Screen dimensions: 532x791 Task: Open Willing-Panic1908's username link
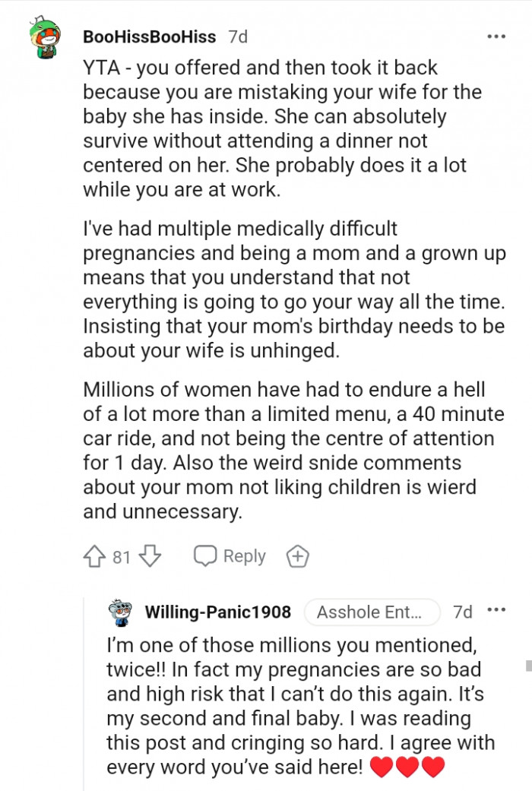217,612
